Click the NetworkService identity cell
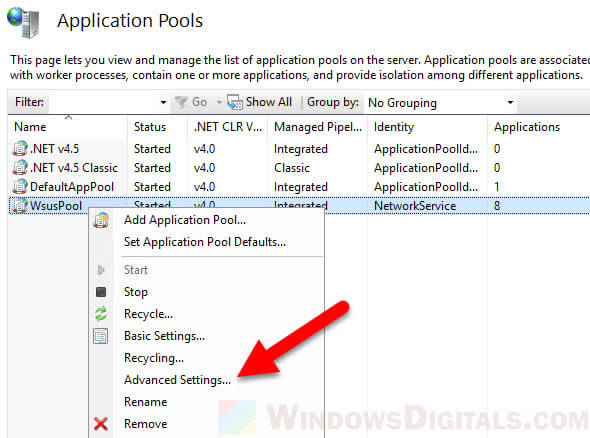The image size is (590, 438). tap(415, 206)
